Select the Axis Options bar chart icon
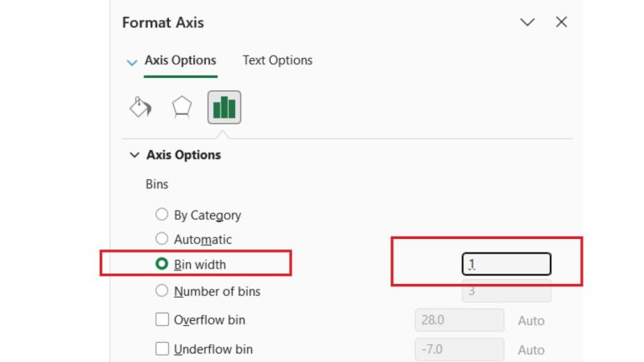The height and width of the screenshot is (362, 644). (x=225, y=107)
